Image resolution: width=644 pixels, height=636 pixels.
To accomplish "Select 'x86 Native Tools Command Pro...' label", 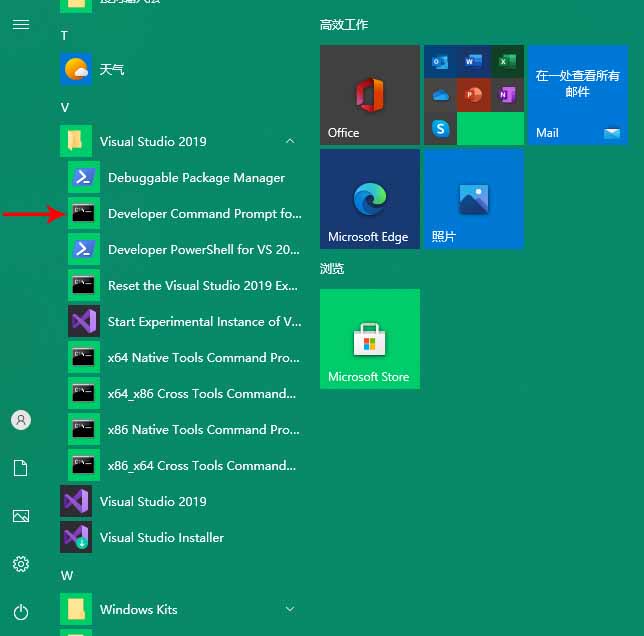I will click(x=204, y=430).
